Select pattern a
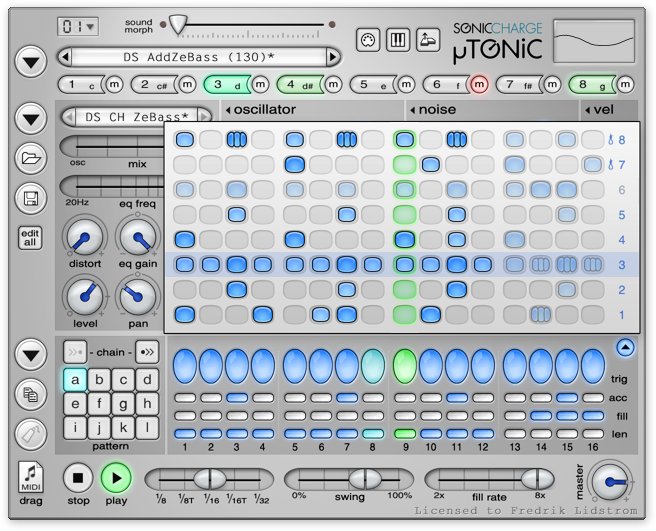 (75, 380)
